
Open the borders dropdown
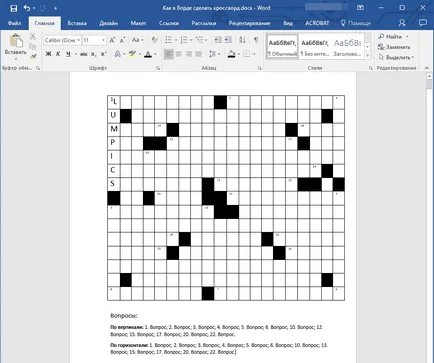pyautogui.click(x=254, y=54)
